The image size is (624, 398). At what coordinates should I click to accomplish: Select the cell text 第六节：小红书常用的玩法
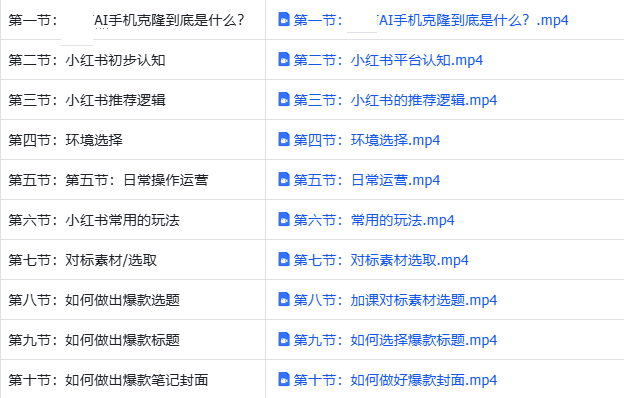click(x=94, y=220)
